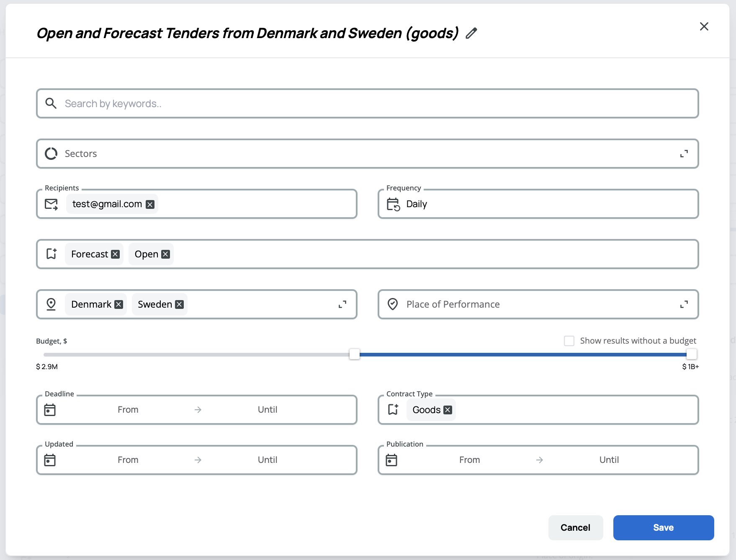Click the Deadline calendar icon
The image size is (736, 560).
coord(50,410)
